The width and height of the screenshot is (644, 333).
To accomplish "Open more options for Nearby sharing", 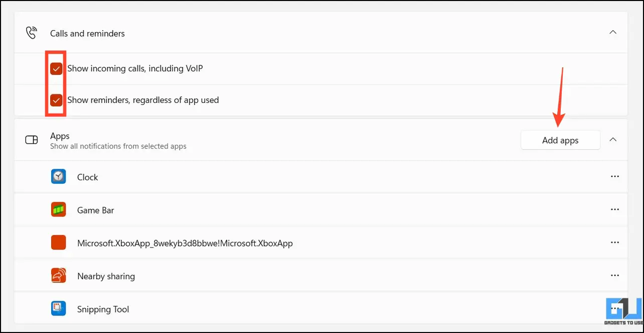I will [x=615, y=276].
